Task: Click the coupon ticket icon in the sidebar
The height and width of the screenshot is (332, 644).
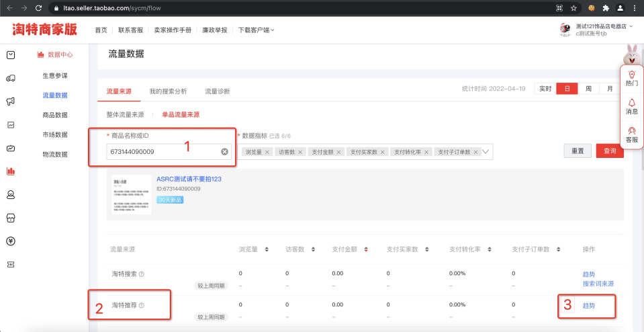Action: click(x=11, y=265)
